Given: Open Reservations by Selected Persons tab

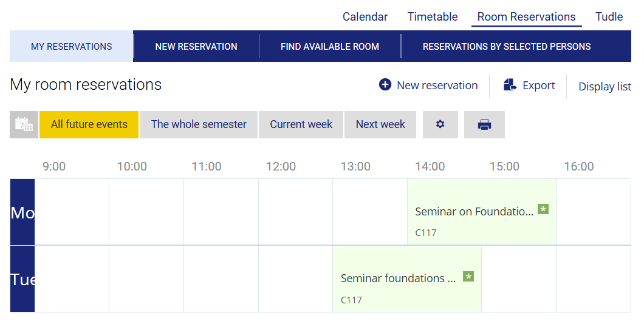Looking at the screenshot, I should click(x=507, y=46).
